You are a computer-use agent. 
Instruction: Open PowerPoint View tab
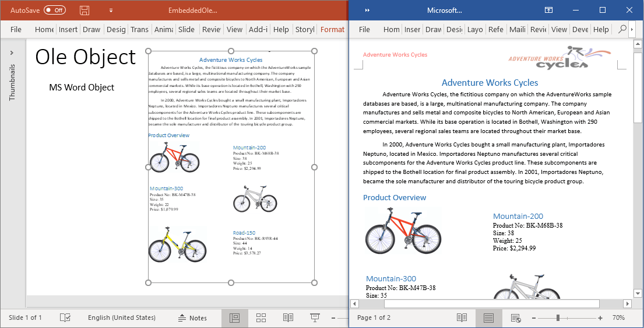coord(234,29)
